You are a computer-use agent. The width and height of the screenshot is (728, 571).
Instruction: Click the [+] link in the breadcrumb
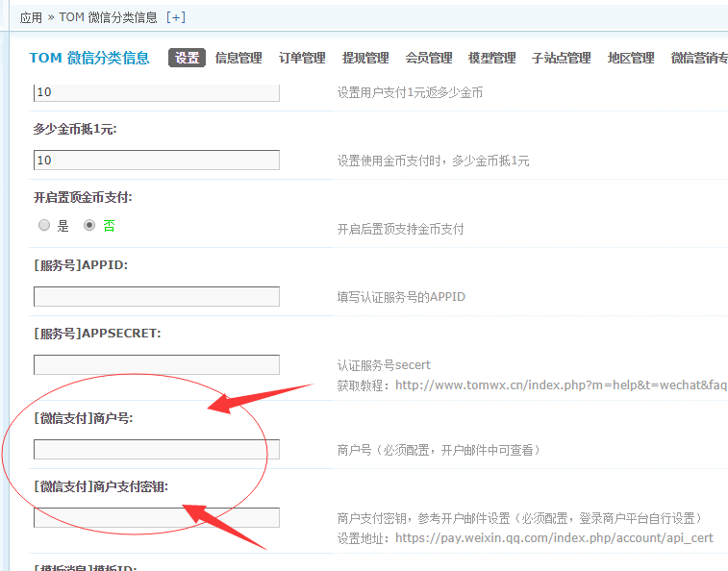click(x=176, y=17)
